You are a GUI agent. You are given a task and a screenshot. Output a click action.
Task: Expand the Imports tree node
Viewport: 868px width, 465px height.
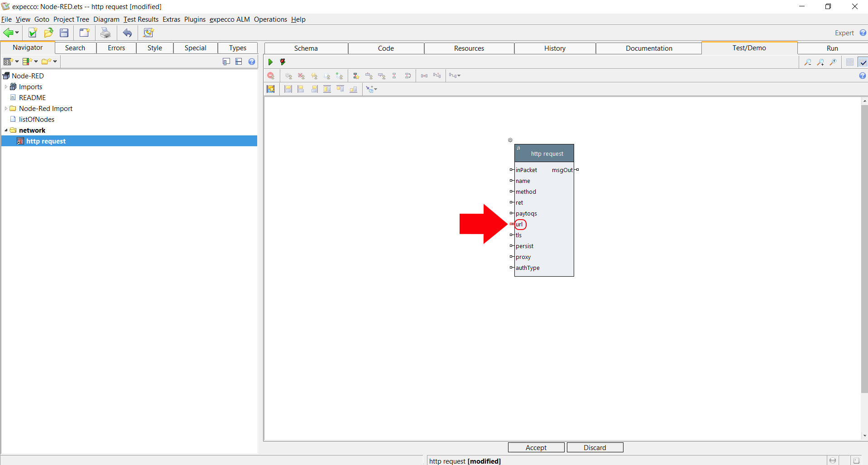click(x=6, y=87)
